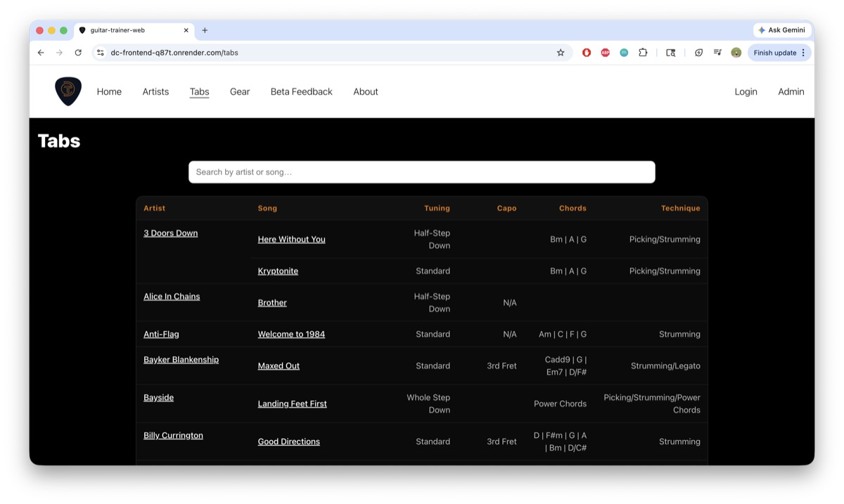Open the song Here Without You
This screenshot has width=844, height=504.
(291, 239)
